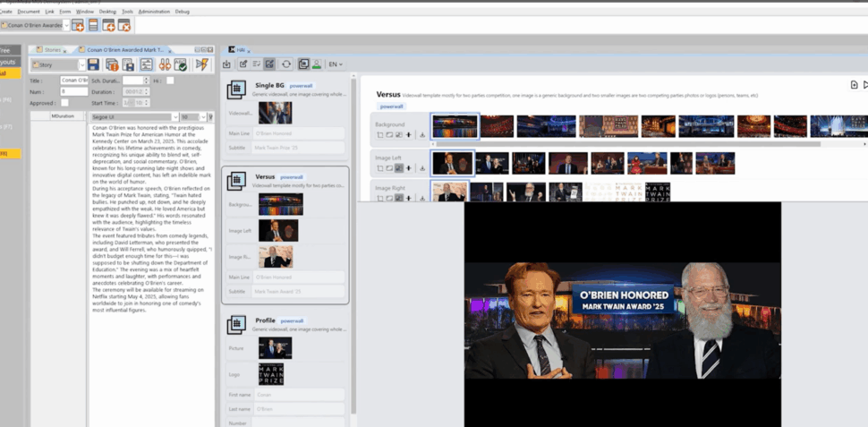Toggle the Hi checkbox
868x427 pixels.
pyautogui.click(x=170, y=81)
